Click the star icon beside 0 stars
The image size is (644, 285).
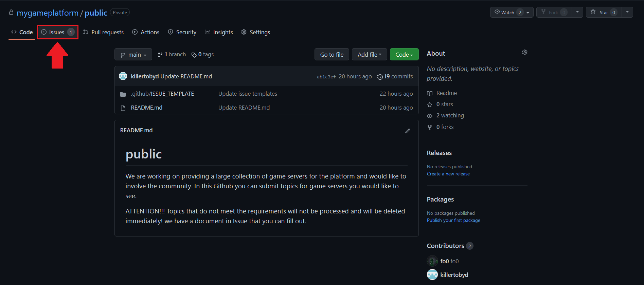pos(430,104)
